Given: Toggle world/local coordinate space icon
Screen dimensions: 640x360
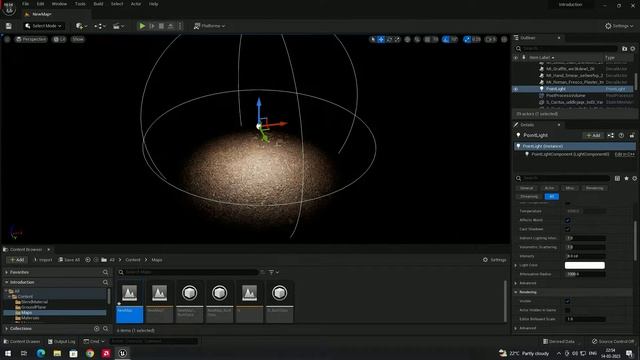Looking at the screenshot, I should [407, 39].
